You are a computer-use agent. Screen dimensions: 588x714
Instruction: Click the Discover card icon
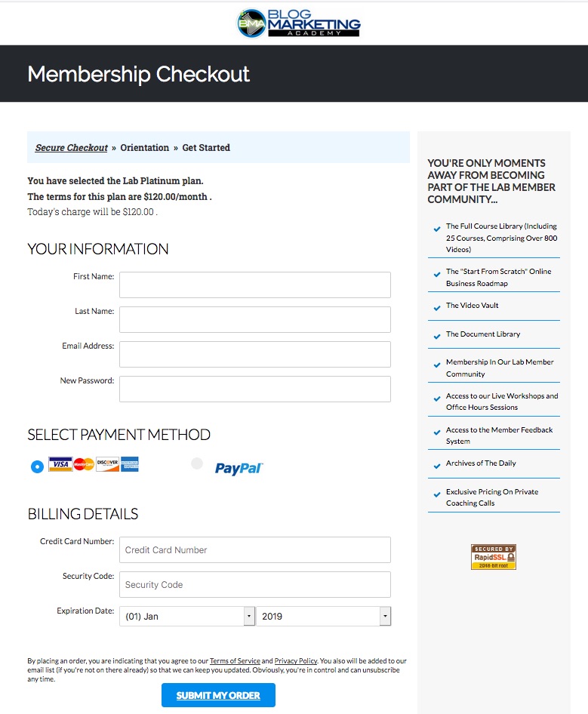click(107, 464)
